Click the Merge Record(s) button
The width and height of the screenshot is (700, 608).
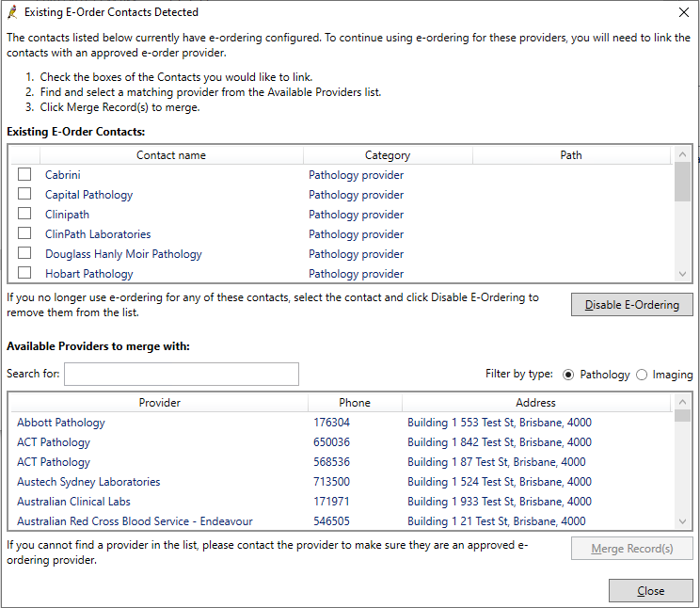click(x=631, y=548)
